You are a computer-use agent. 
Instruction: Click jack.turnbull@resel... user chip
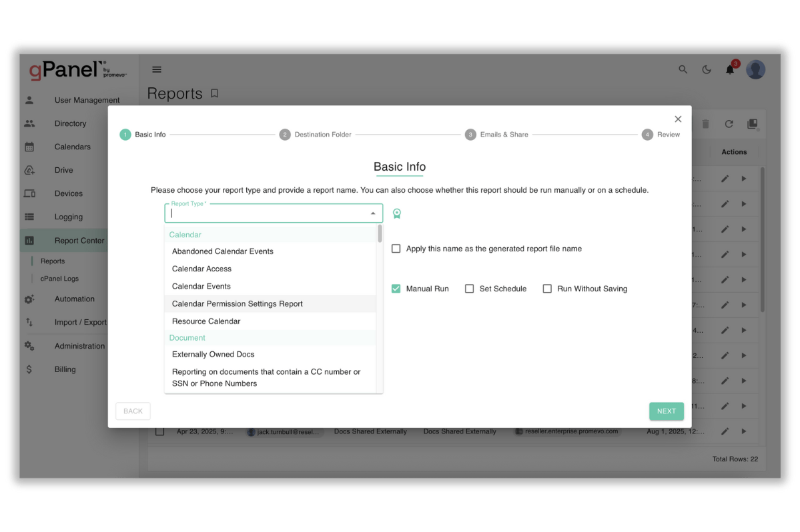[x=284, y=431]
